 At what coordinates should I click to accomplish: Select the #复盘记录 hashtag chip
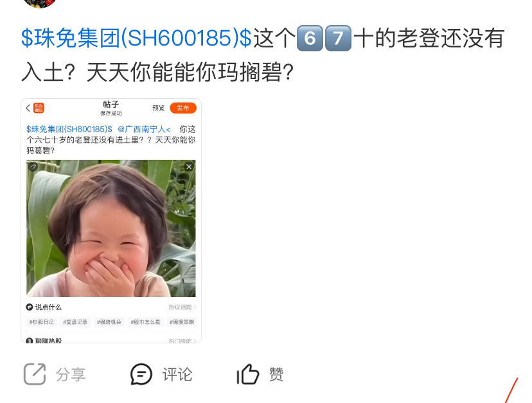[x=75, y=322]
